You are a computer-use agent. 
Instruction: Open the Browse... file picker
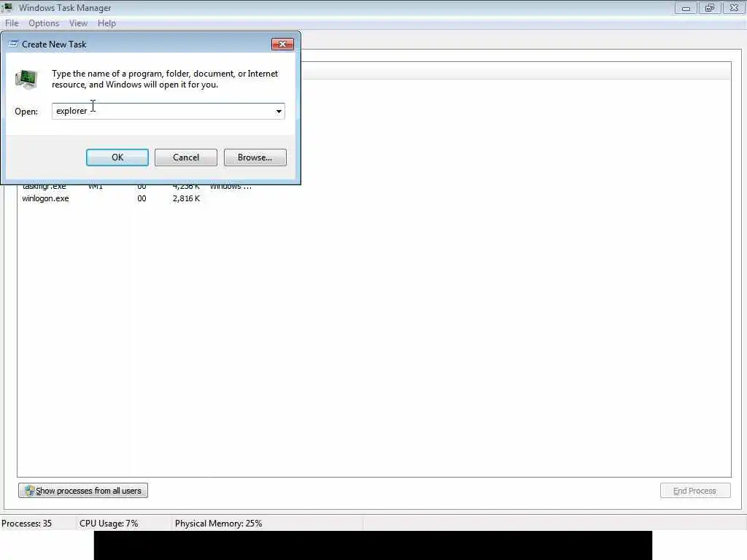pyautogui.click(x=255, y=157)
